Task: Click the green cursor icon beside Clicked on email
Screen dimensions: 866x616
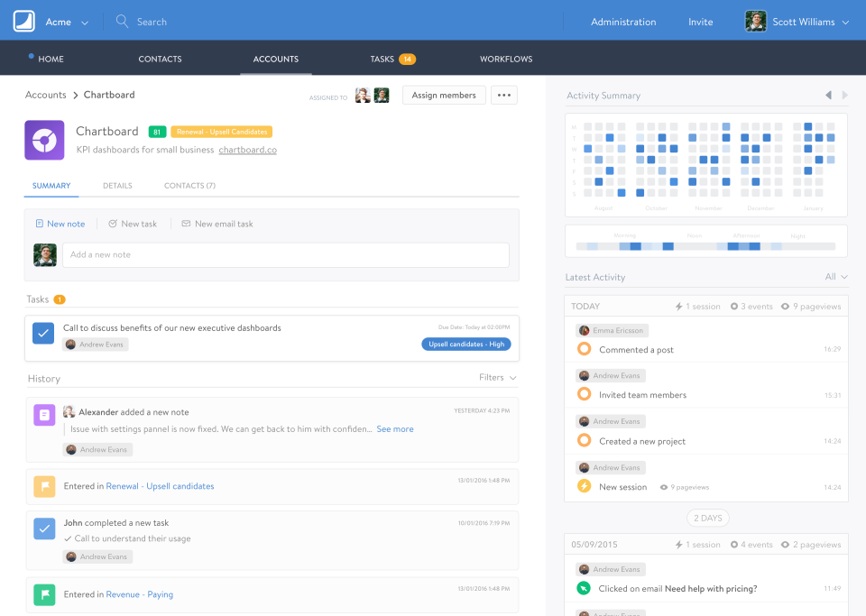Action: click(x=584, y=588)
